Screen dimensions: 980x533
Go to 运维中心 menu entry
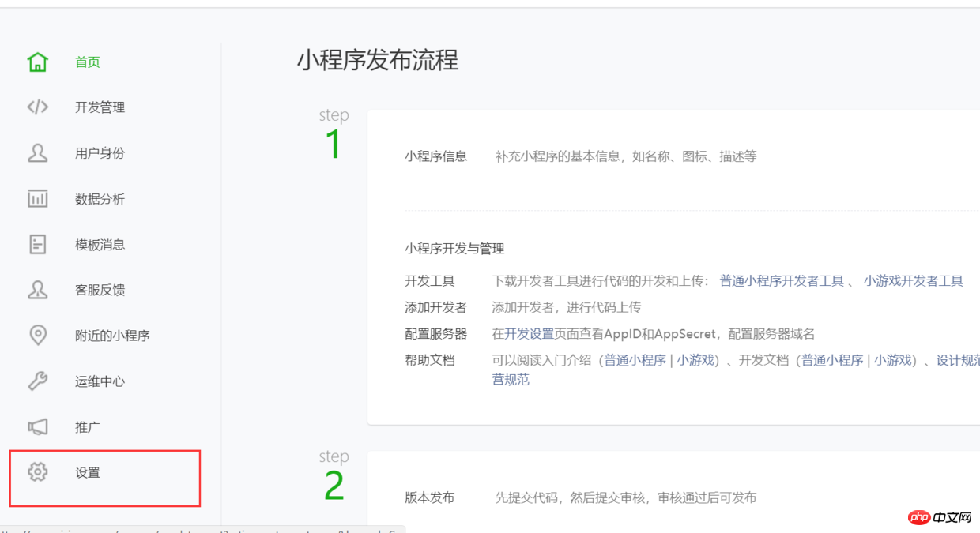[100, 381]
